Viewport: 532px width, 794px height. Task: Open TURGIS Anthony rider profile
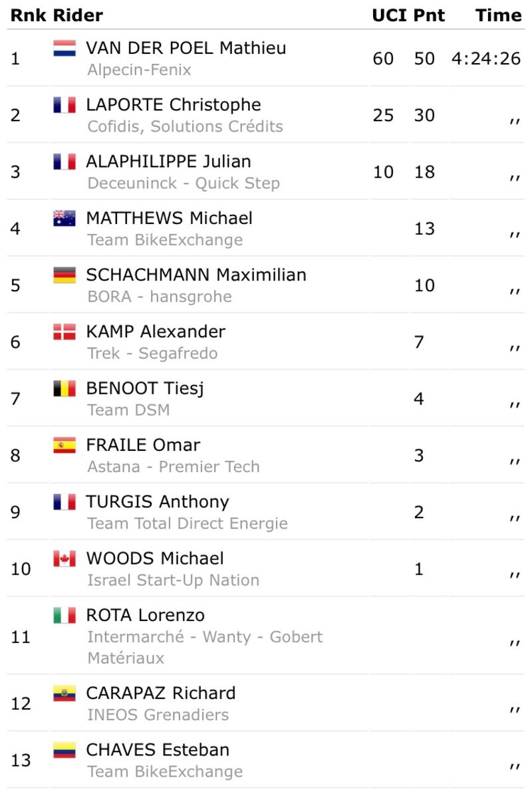158,502
